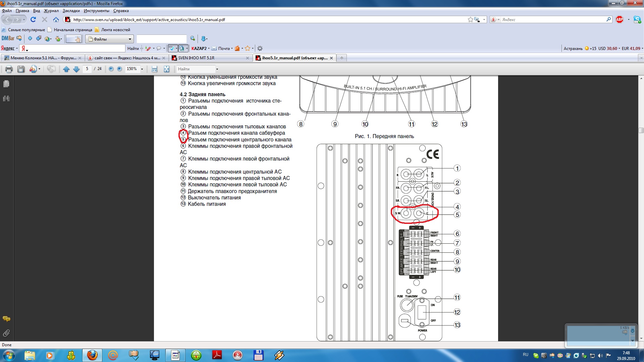Open Adobe Reader from taskbar
Screen dimensions: 644x362
pyautogui.click(x=217, y=355)
